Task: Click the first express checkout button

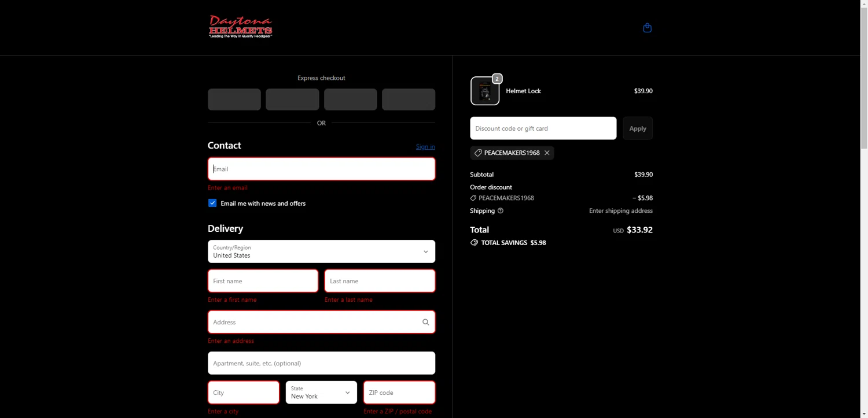Action: [x=234, y=99]
